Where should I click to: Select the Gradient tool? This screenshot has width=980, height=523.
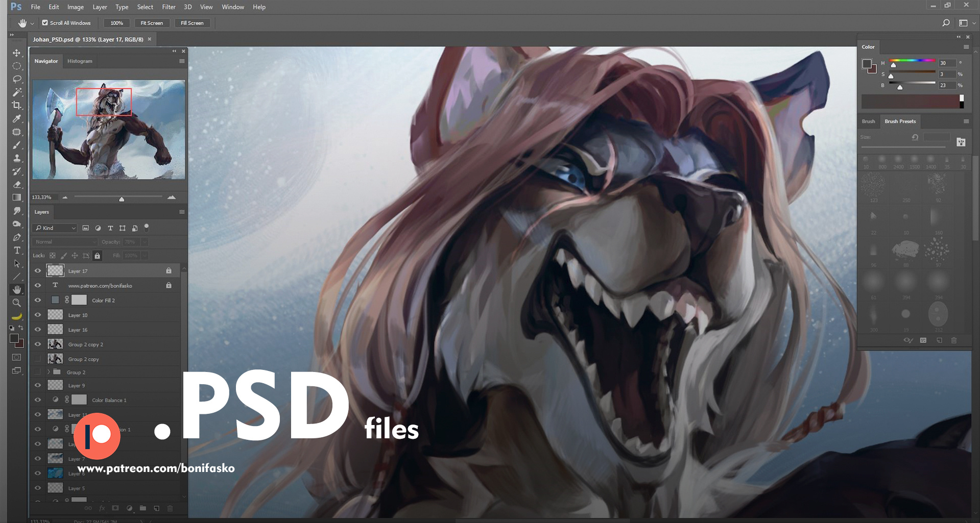click(x=17, y=197)
